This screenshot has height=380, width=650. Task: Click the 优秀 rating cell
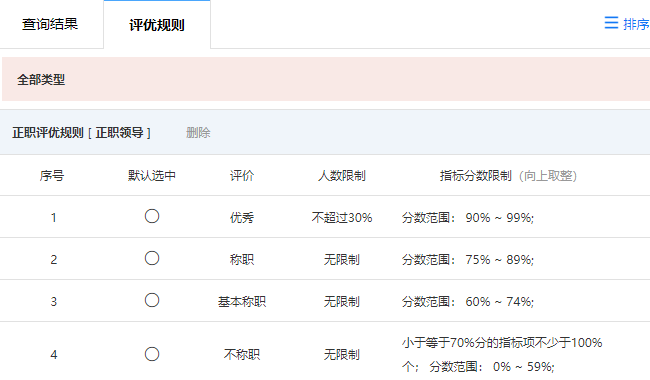[242, 218]
